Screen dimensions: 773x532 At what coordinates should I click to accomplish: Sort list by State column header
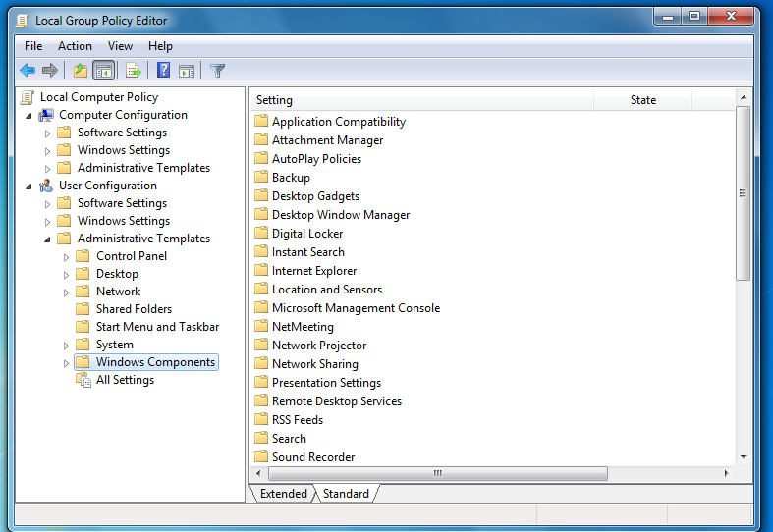click(642, 100)
